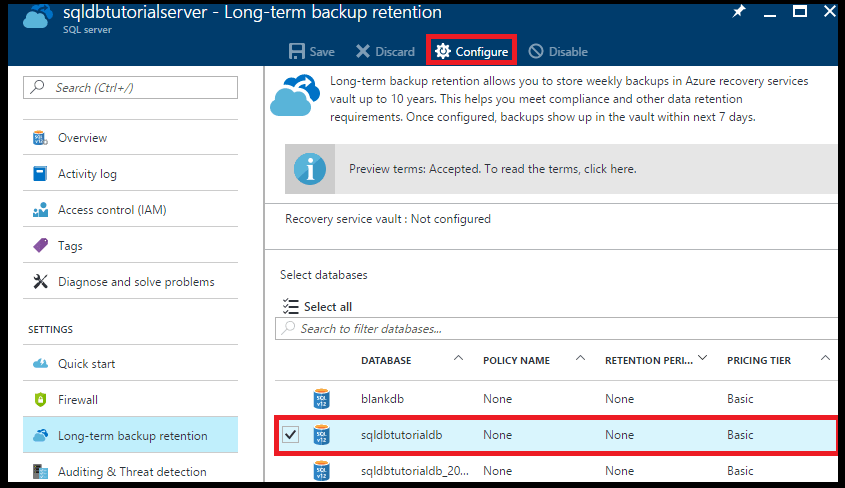Click the Basic pricing tier for blankdb
845x488 pixels.
(740, 399)
